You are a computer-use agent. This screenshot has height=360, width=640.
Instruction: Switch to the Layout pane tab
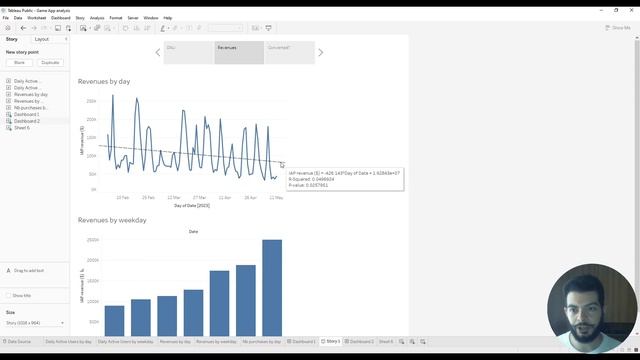point(42,39)
